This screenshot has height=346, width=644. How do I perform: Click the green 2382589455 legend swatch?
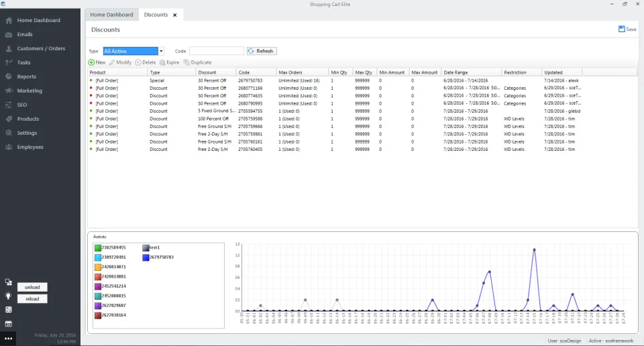98,248
